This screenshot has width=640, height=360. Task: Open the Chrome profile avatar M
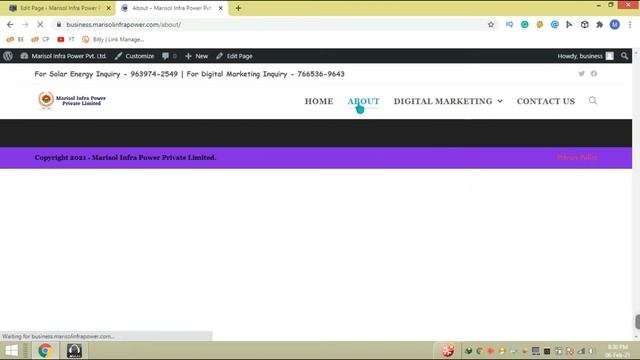(x=615, y=24)
